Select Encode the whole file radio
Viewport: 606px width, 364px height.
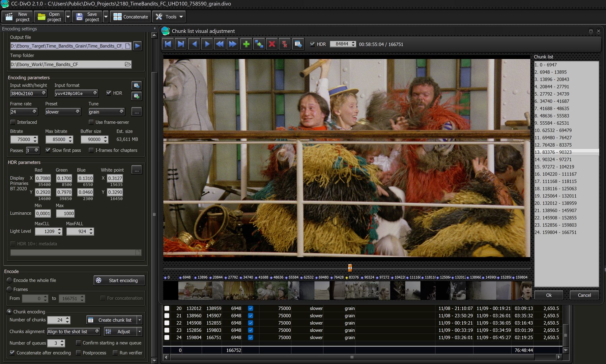(9, 280)
